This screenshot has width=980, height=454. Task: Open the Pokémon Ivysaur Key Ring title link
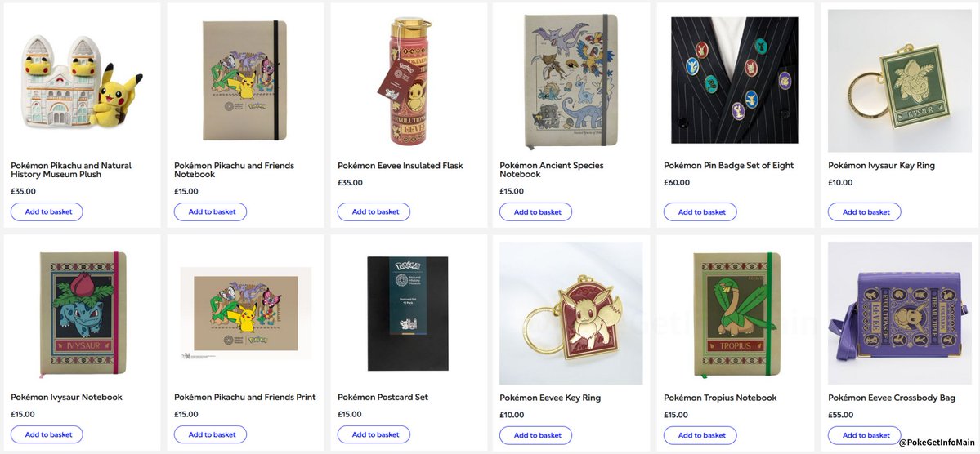(x=881, y=166)
